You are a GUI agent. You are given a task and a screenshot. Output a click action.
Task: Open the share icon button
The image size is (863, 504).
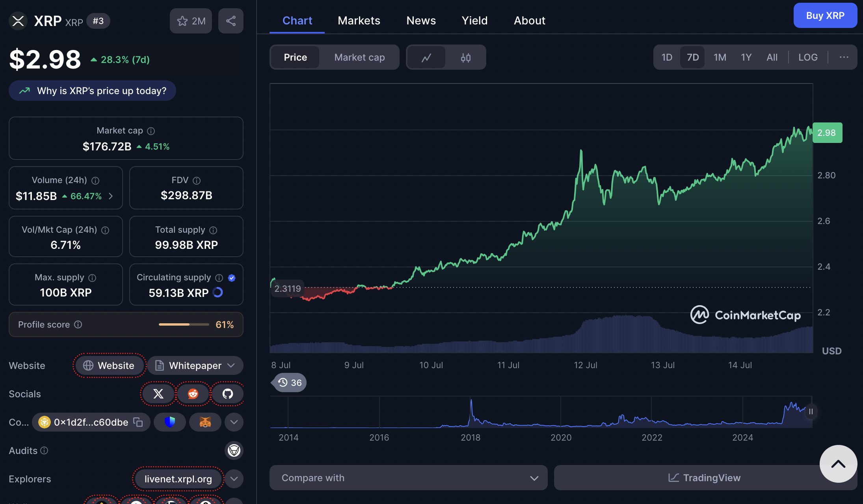(231, 21)
